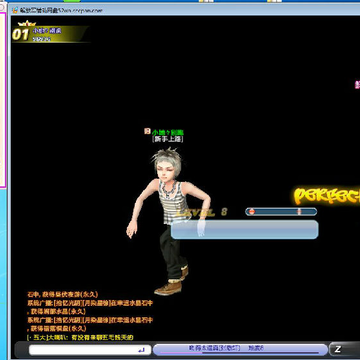Click the window title bar app icon
Image resolution: width=360 pixels, height=360 pixels.
click(15, 10)
